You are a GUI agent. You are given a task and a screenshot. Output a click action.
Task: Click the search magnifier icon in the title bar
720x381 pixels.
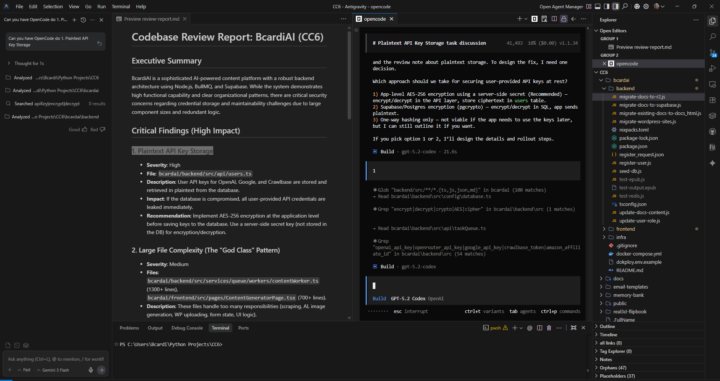[624, 6]
